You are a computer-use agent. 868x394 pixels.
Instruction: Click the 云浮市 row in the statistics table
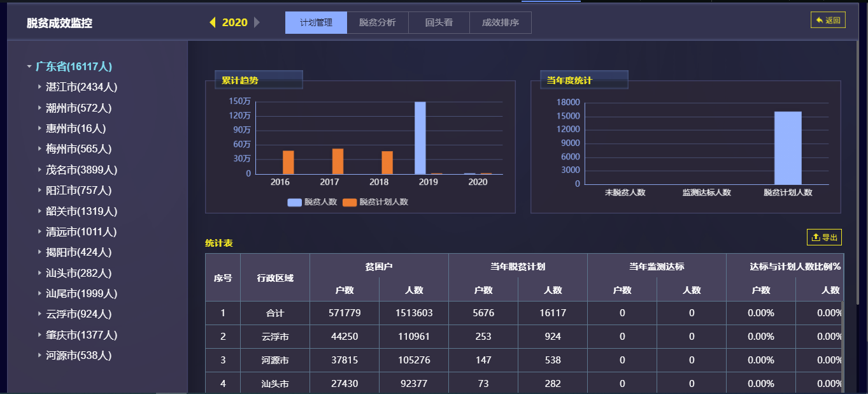[x=275, y=337]
